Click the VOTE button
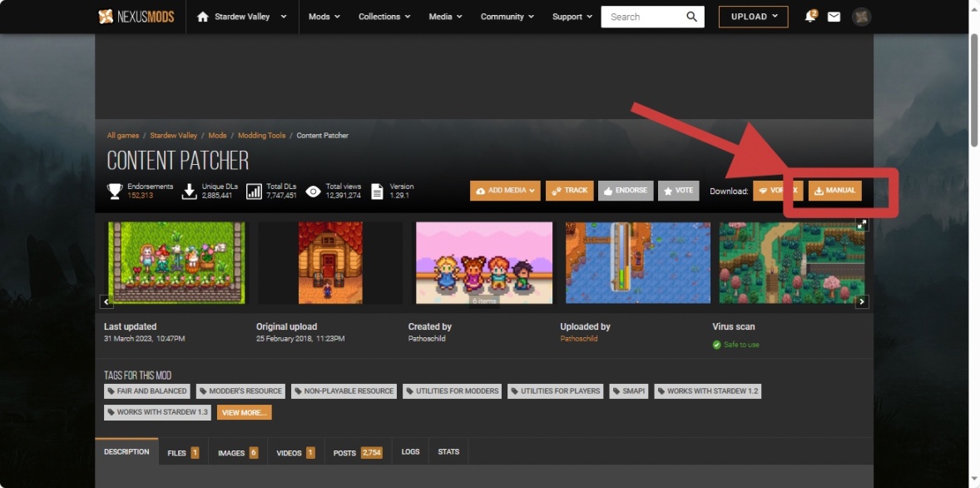The image size is (980, 488). tap(678, 191)
